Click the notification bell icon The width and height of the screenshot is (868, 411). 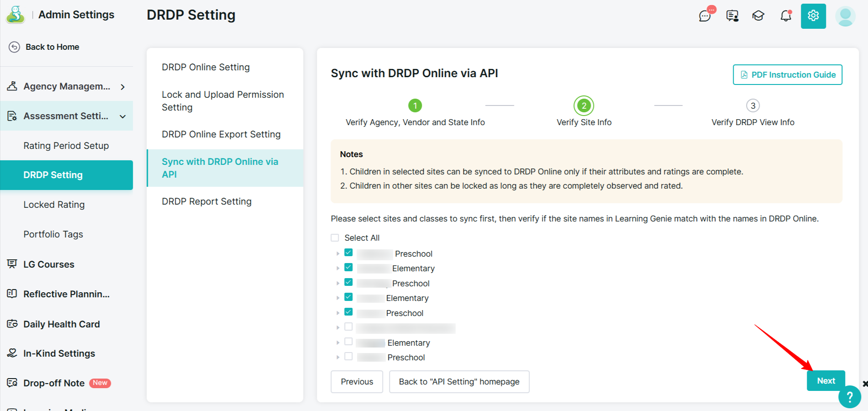click(785, 16)
